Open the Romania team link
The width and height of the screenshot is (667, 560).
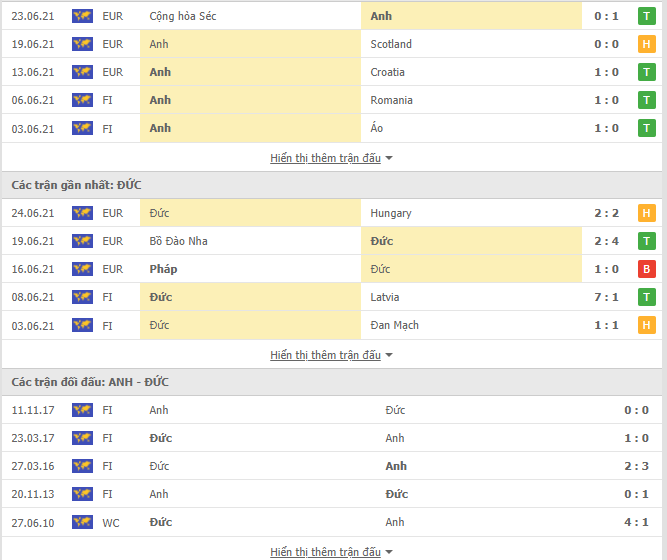(x=391, y=100)
